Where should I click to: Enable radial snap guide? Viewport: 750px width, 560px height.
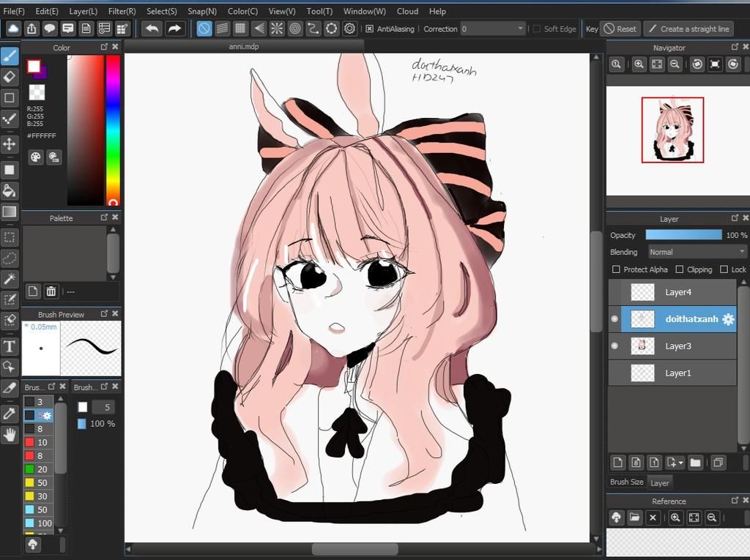[277, 29]
